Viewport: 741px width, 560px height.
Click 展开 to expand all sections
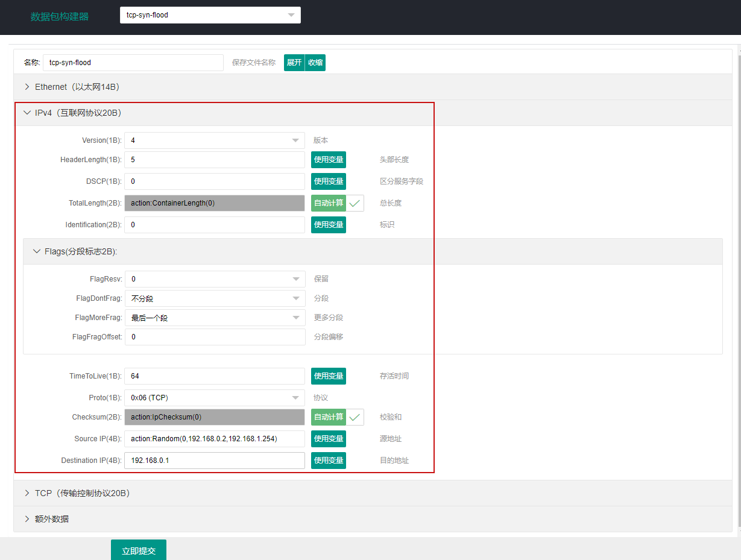point(294,63)
